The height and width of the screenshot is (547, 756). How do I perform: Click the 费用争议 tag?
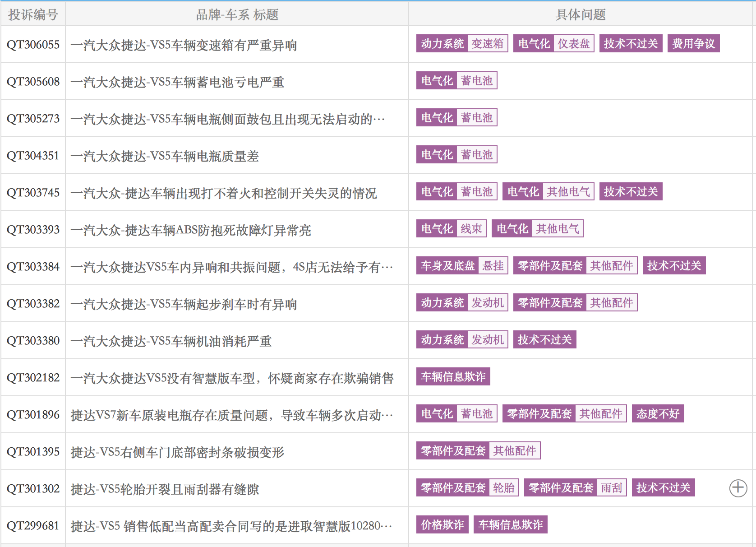tap(694, 44)
